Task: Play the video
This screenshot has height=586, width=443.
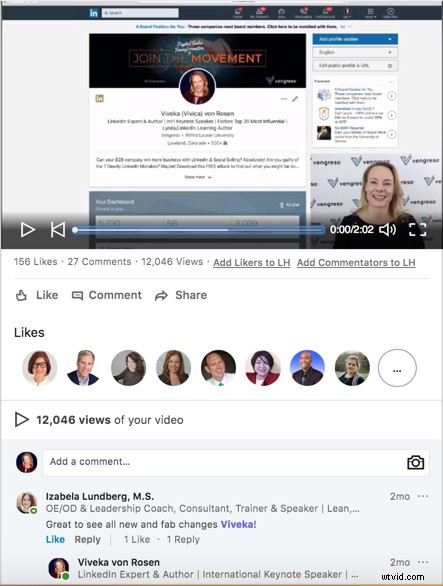Action: (28, 229)
